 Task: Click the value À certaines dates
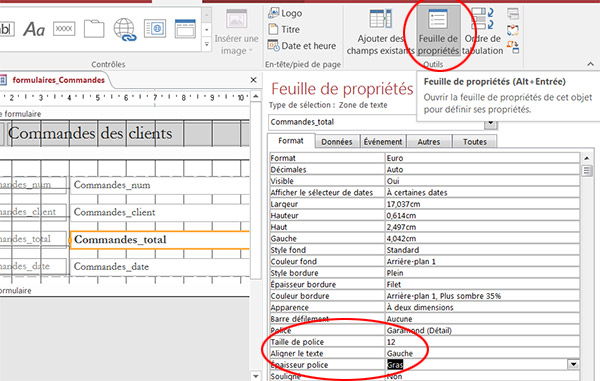pyautogui.click(x=482, y=192)
